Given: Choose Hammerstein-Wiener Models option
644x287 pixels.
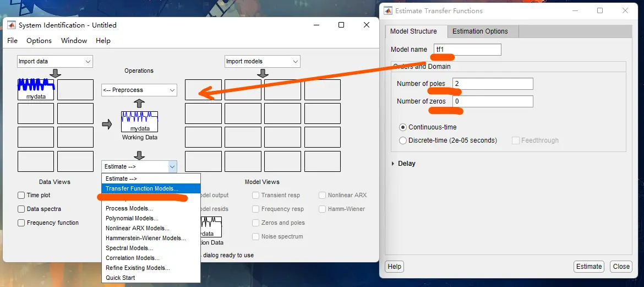Looking at the screenshot, I should click(x=151, y=238).
